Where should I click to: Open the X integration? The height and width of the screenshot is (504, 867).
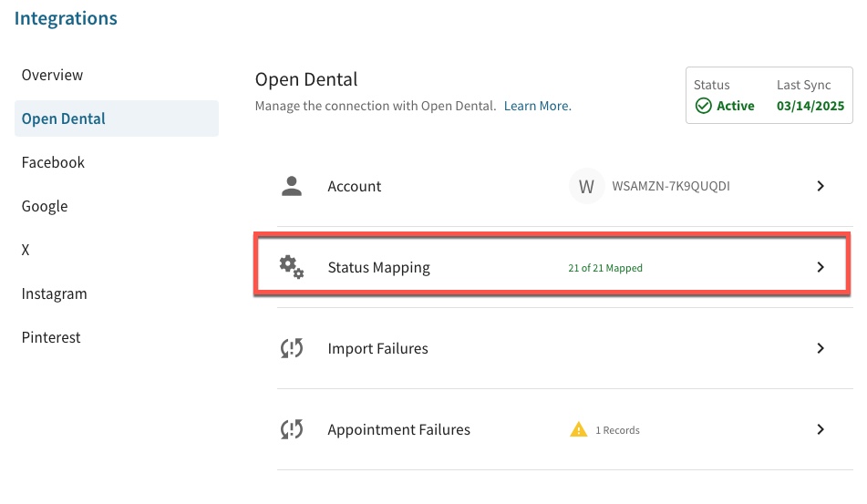click(x=26, y=250)
